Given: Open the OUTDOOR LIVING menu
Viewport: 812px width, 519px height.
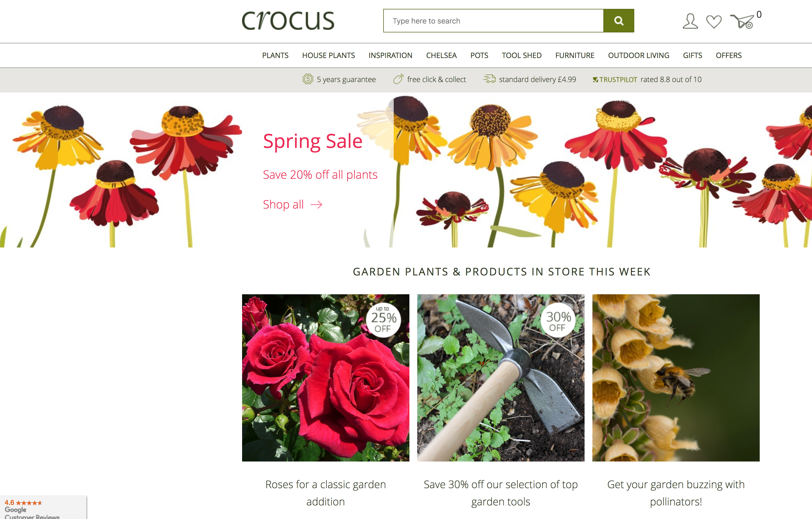Looking at the screenshot, I should 638,55.
